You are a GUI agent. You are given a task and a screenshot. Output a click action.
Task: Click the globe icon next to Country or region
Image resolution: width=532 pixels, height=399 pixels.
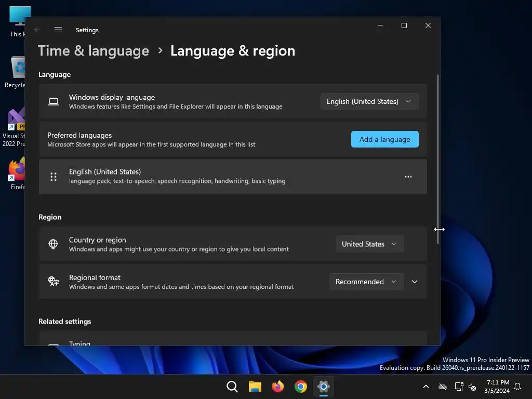tap(54, 244)
